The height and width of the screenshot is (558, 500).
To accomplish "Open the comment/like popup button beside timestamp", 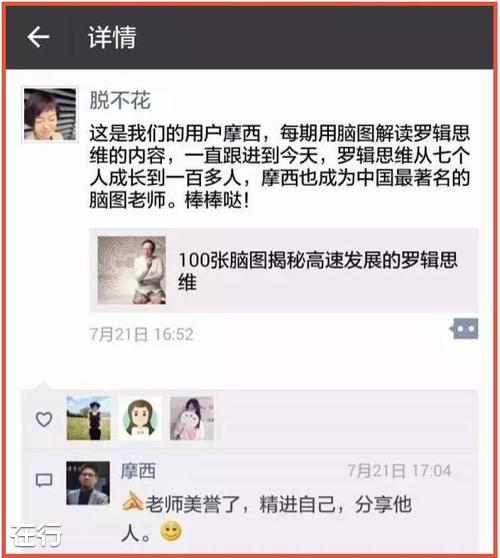I will [464, 328].
